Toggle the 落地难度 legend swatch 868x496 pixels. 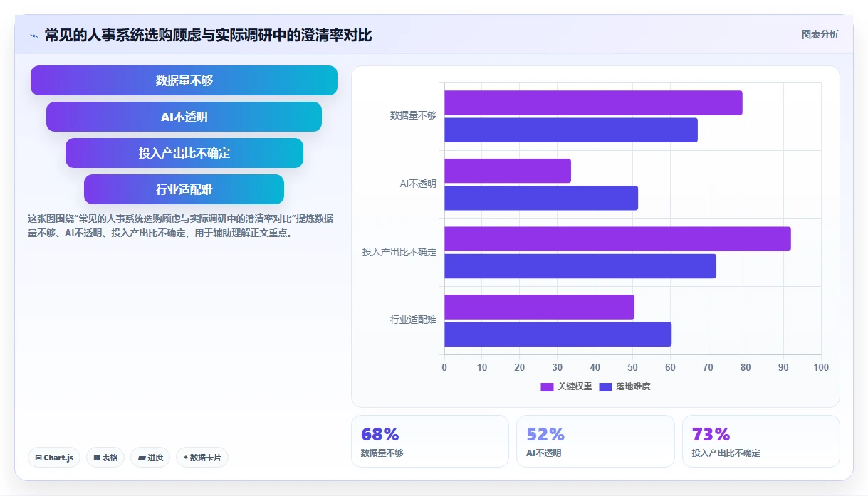pyautogui.click(x=605, y=386)
